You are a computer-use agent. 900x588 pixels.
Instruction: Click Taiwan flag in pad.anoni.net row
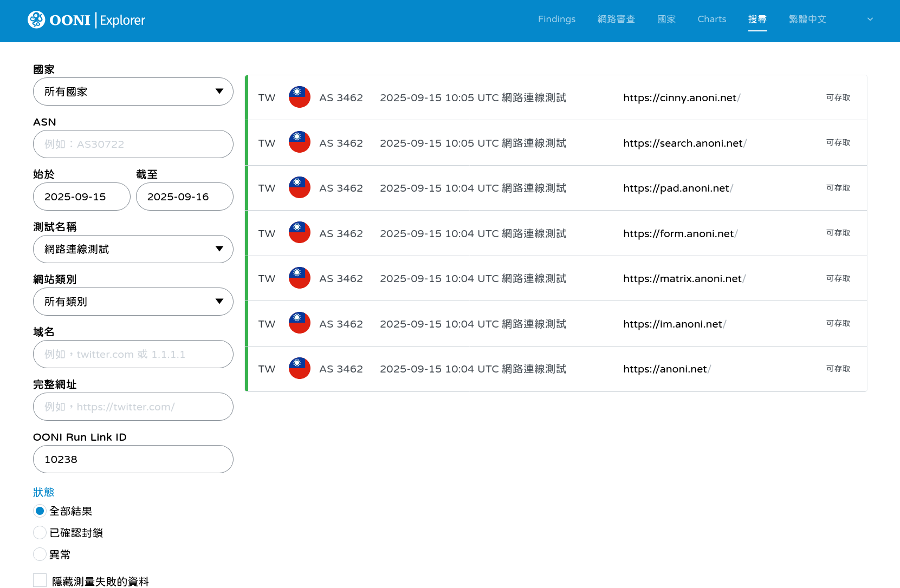point(299,188)
